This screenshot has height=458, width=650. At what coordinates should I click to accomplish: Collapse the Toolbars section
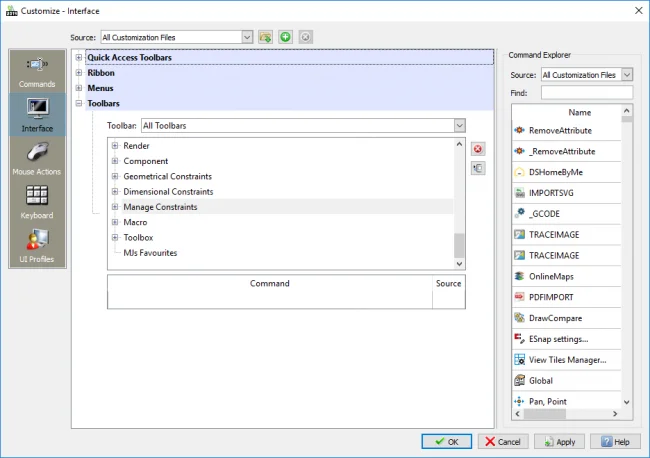click(x=79, y=103)
